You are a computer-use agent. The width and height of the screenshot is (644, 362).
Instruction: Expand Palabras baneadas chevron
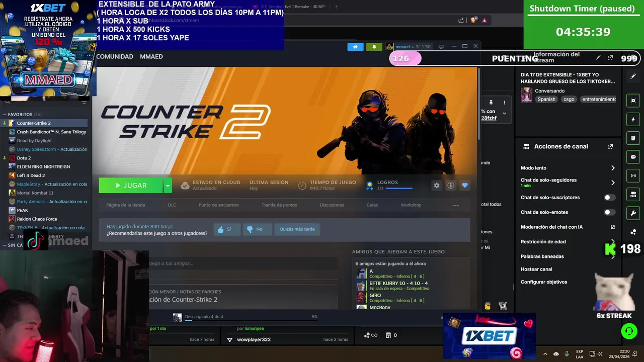point(613,256)
